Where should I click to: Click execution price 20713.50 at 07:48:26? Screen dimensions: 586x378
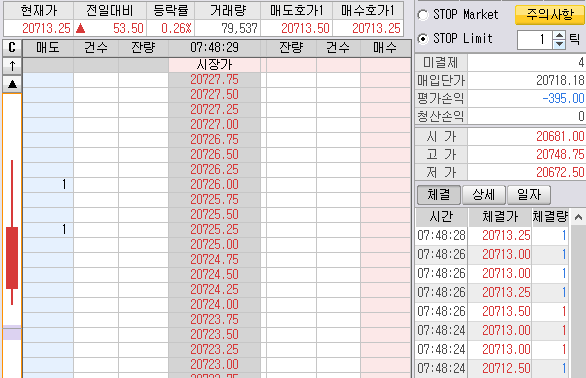[x=506, y=311]
